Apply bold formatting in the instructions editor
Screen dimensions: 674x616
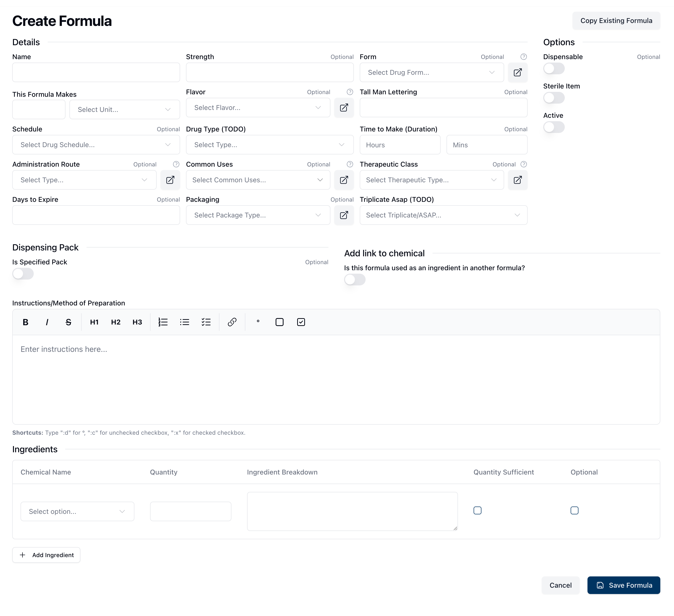click(25, 322)
